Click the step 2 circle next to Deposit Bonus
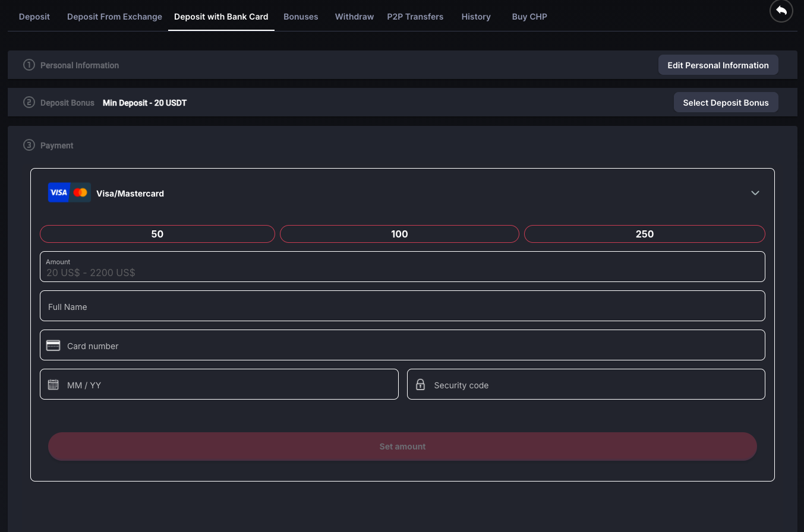 pyautogui.click(x=29, y=102)
